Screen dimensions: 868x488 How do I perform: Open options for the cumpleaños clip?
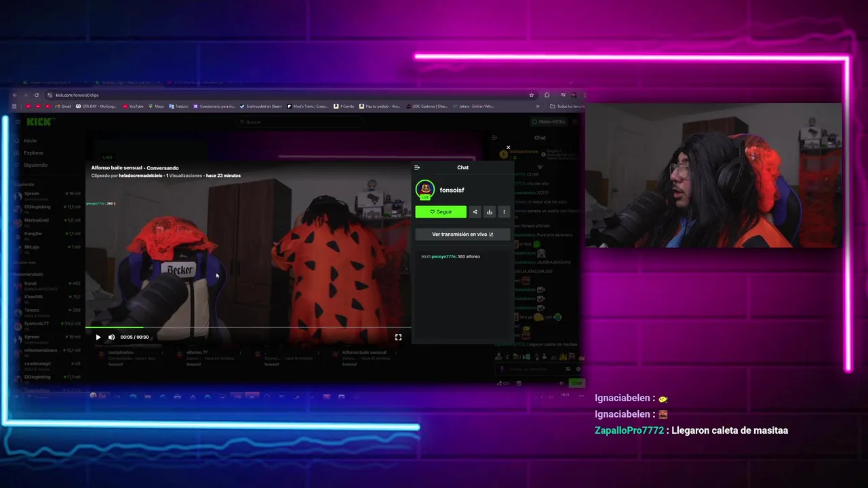click(162, 353)
